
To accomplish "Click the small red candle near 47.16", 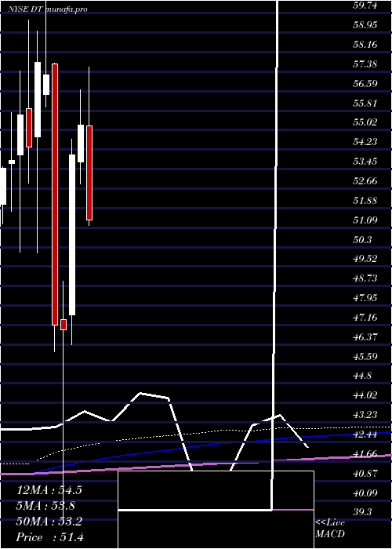I will [64, 325].
